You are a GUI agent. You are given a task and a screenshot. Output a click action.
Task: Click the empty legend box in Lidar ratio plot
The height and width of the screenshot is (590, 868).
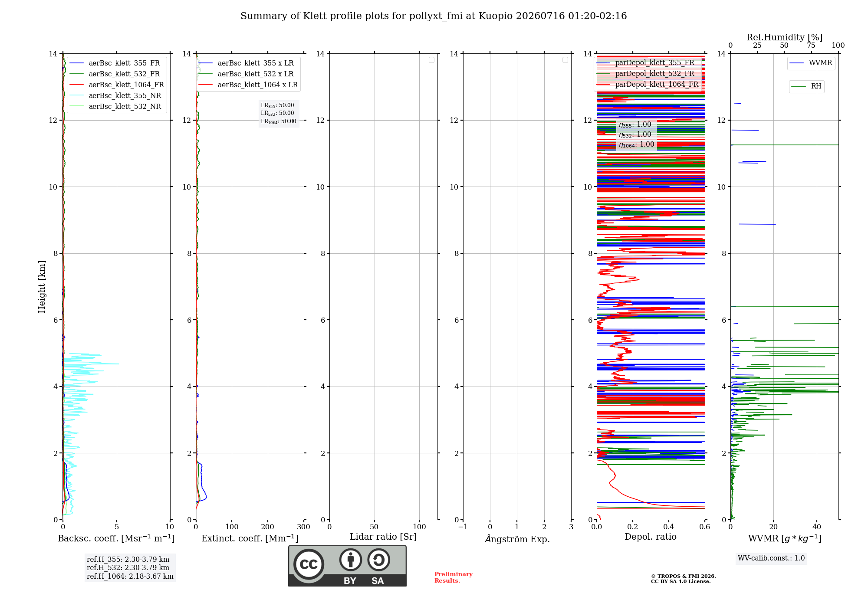[431, 60]
